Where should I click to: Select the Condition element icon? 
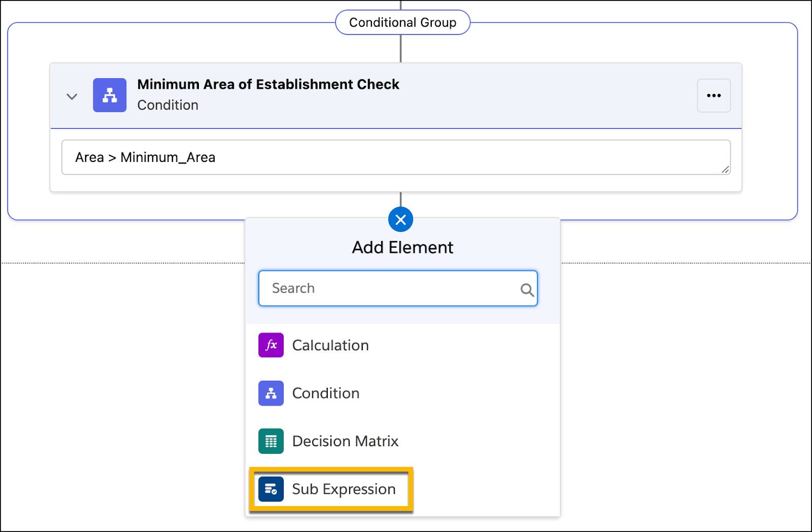pos(271,393)
